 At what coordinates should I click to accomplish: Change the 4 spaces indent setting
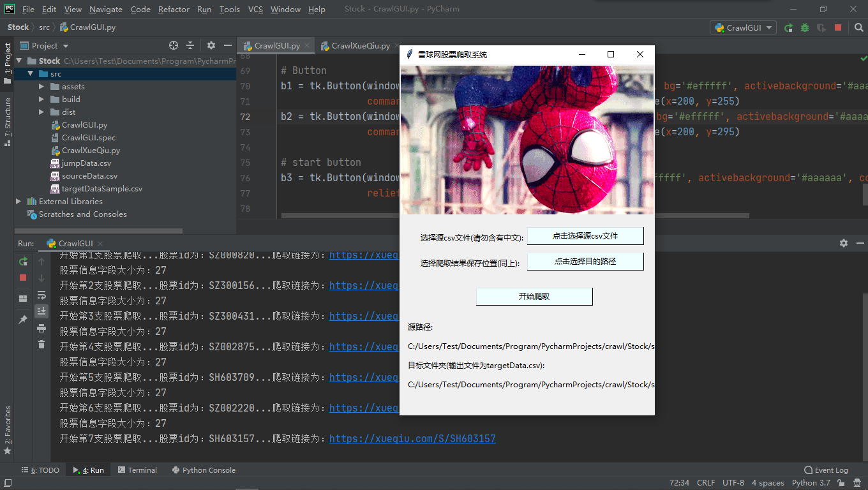coord(768,483)
